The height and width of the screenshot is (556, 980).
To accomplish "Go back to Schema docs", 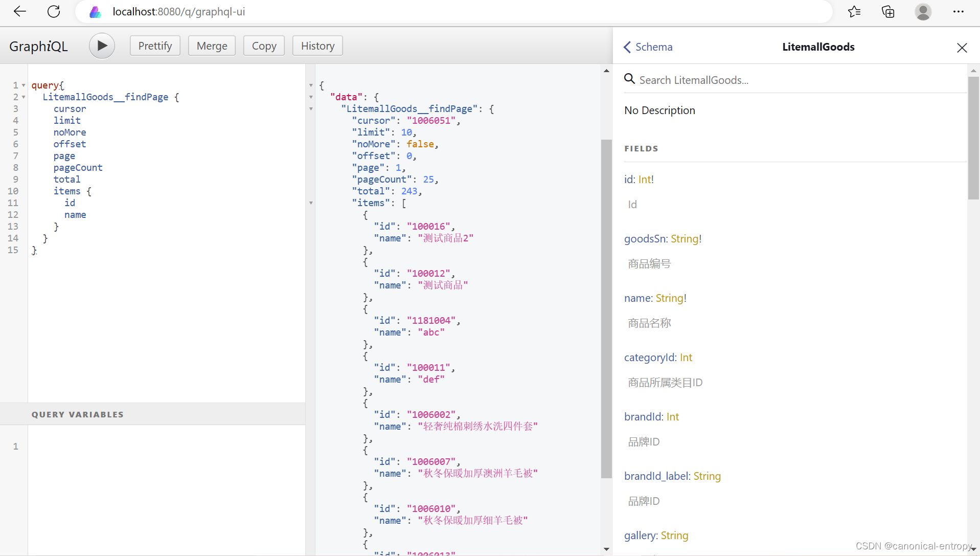I will pyautogui.click(x=648, y=47).
